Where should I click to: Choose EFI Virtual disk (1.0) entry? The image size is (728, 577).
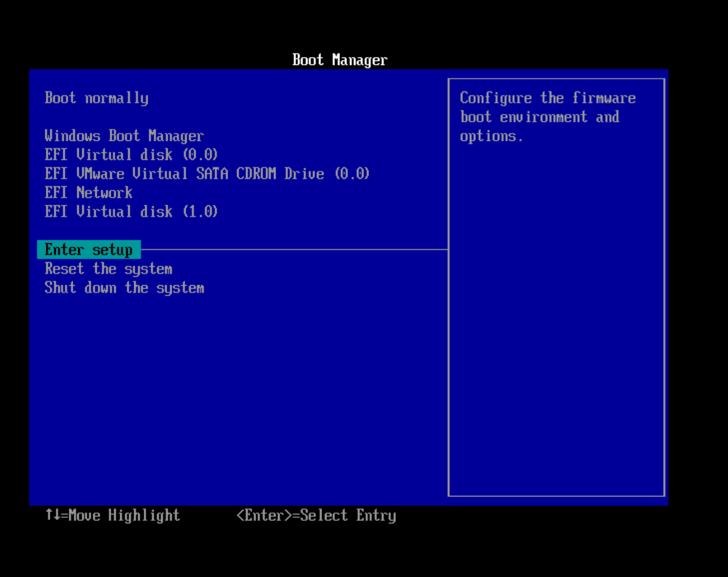click(131, 212)
